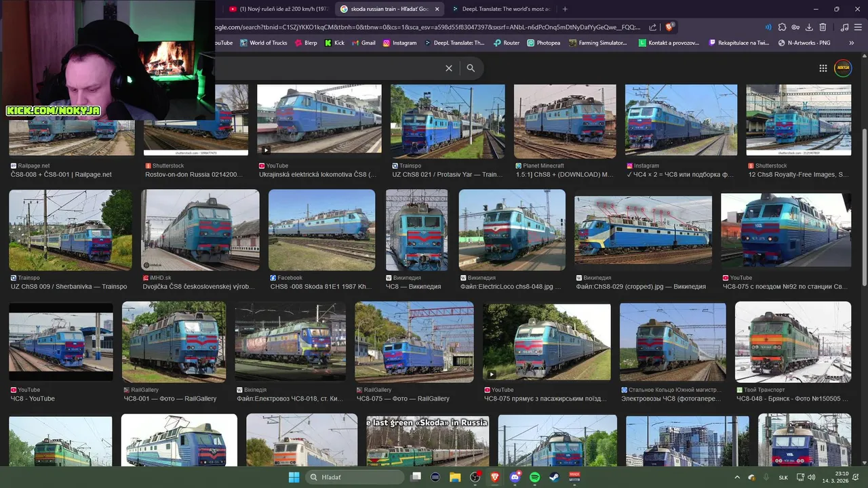Click the microphone tray icon

click(x=766, y=477)
